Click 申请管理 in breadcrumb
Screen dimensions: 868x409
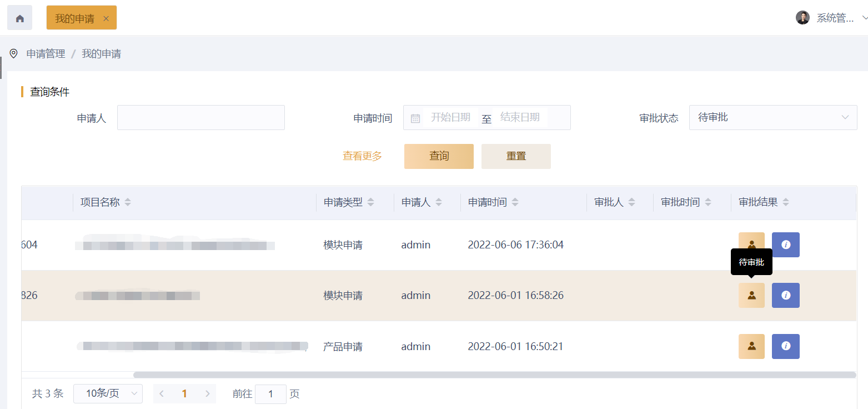click(x=46, y=54)
